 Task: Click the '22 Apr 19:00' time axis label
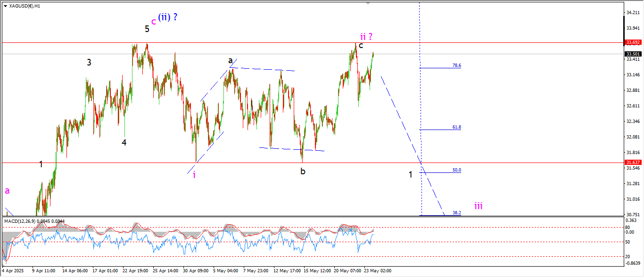pyautogui.click(x=135, y=271)
